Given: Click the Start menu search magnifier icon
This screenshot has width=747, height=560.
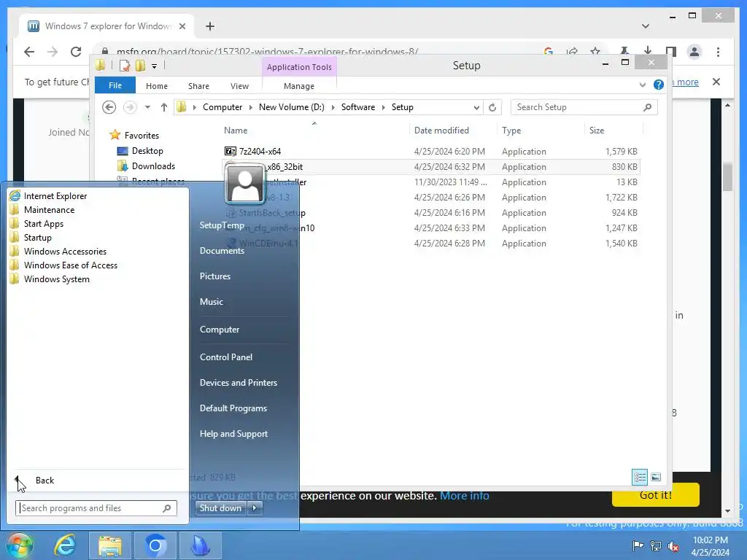Looking at the screenshot, I should pyautogui.click(x=167, y=508).
